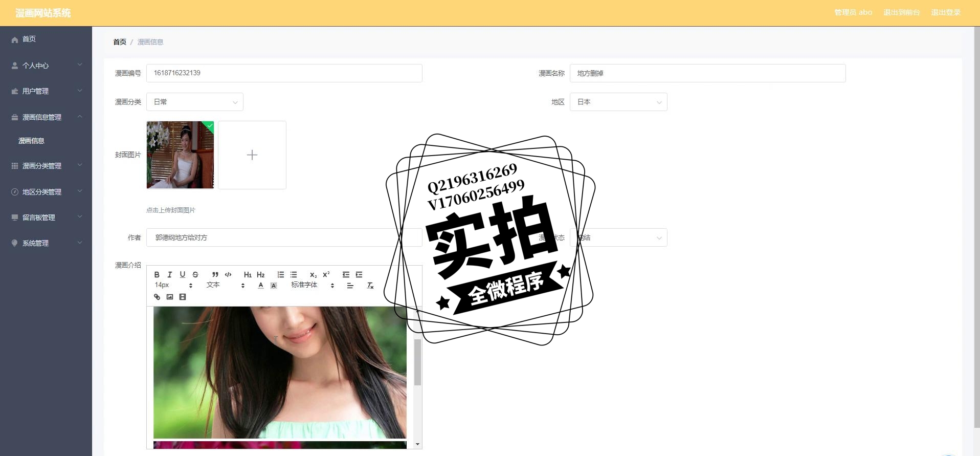980x456 pixels.
Task: Open the 标准字体 font family dropdown
Action: click(x=313, y=285)
